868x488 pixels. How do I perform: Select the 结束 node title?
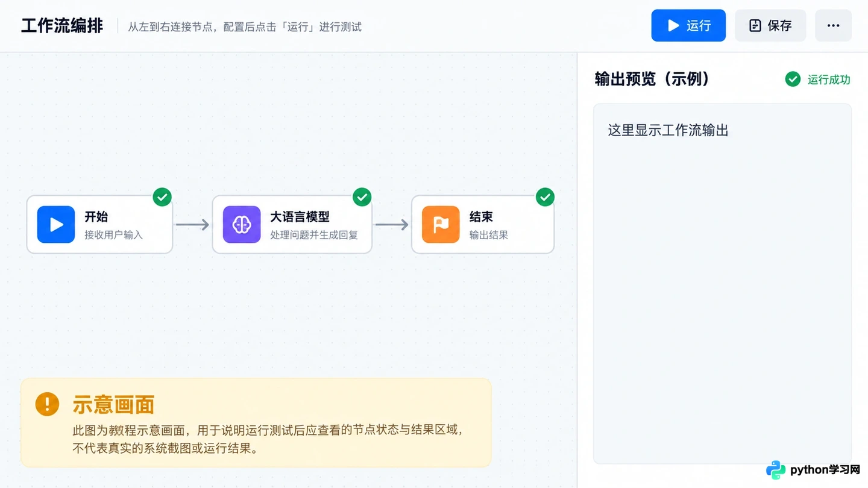481,216
